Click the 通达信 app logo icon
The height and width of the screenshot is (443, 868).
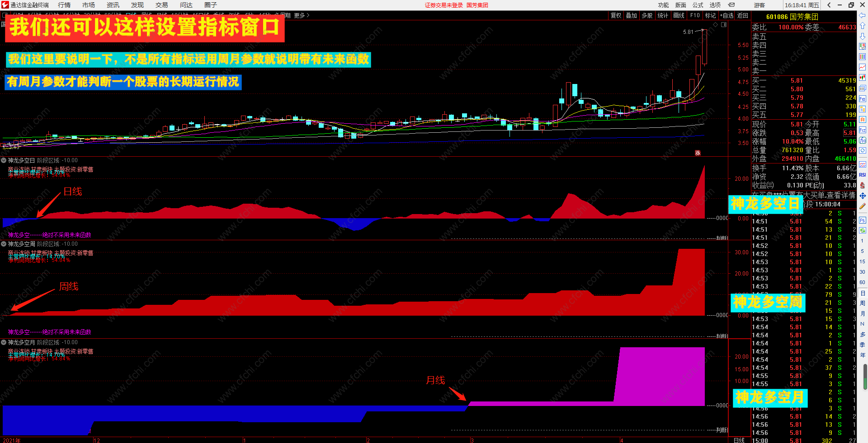tap(5, 5)
